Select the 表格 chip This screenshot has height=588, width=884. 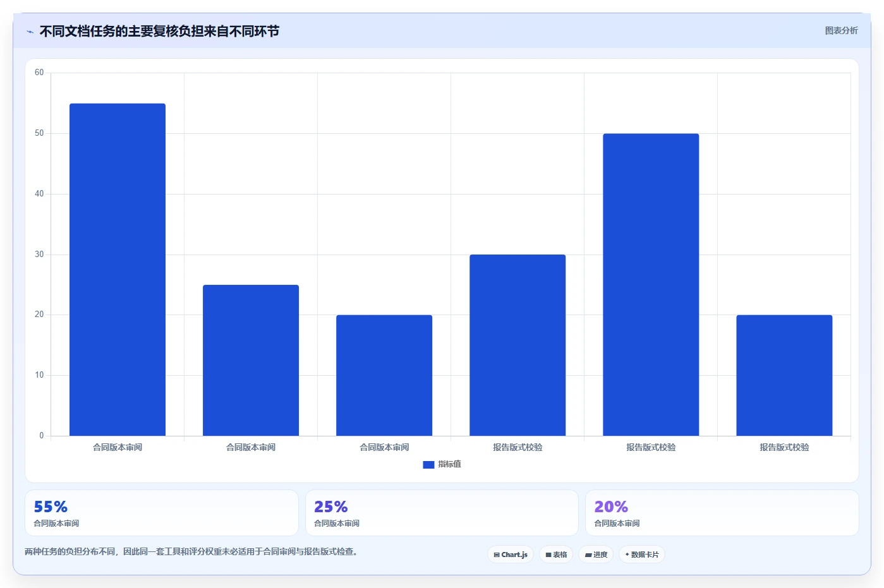coord(556,555)
